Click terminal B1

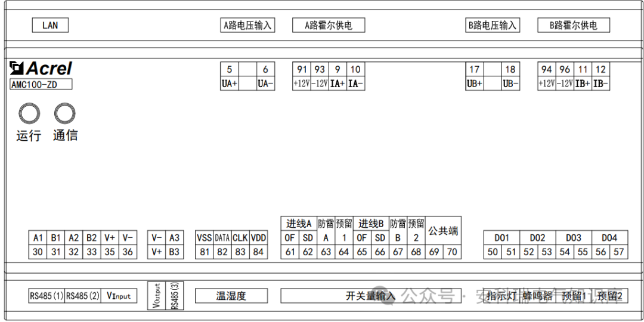coord(56,237)
